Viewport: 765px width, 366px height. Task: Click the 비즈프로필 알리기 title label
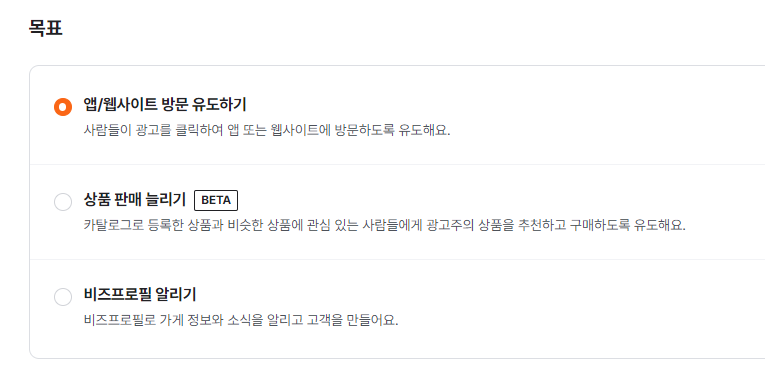coord(140,294)
